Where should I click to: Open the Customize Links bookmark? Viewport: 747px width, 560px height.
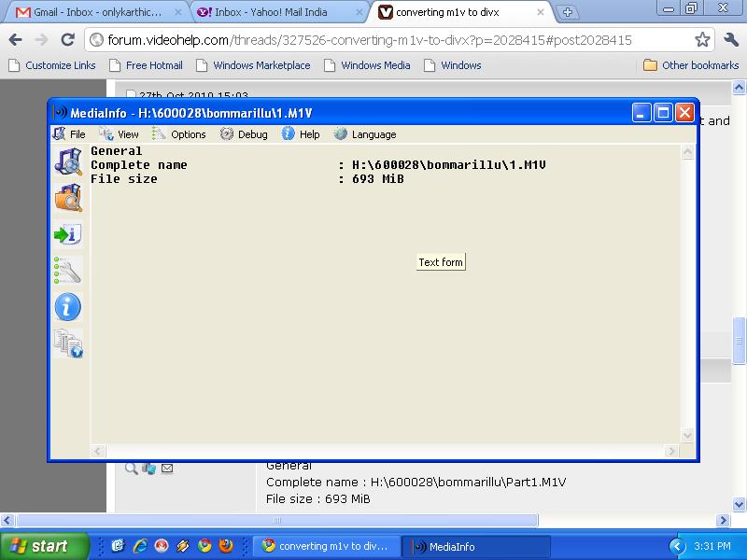(x=52, y=65)
